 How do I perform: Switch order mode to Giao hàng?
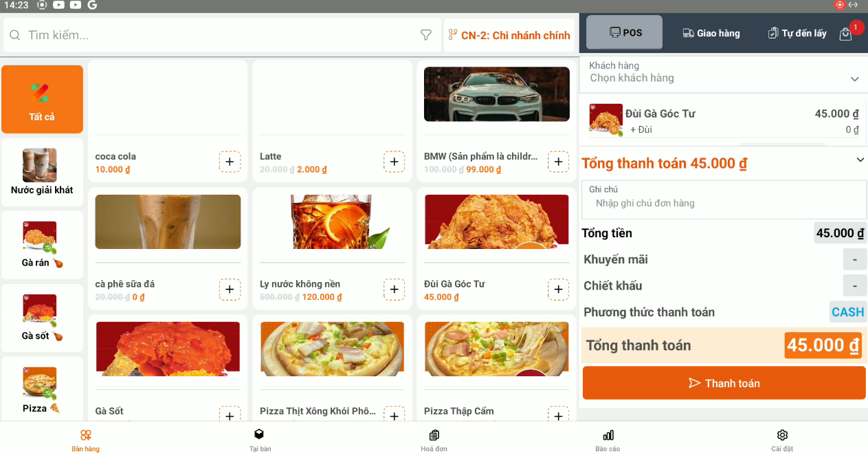[x=711, y=33]
